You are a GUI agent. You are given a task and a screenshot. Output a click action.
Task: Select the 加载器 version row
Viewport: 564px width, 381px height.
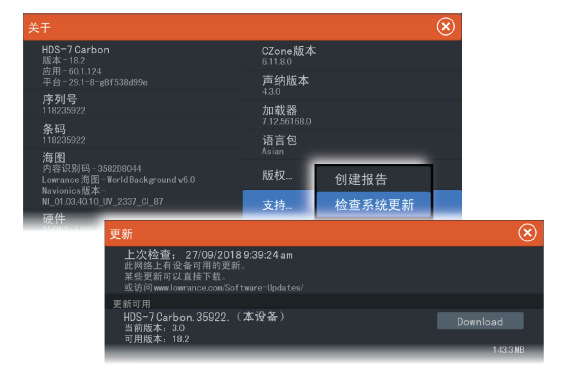pyautogui.click(x=352, y=115)
